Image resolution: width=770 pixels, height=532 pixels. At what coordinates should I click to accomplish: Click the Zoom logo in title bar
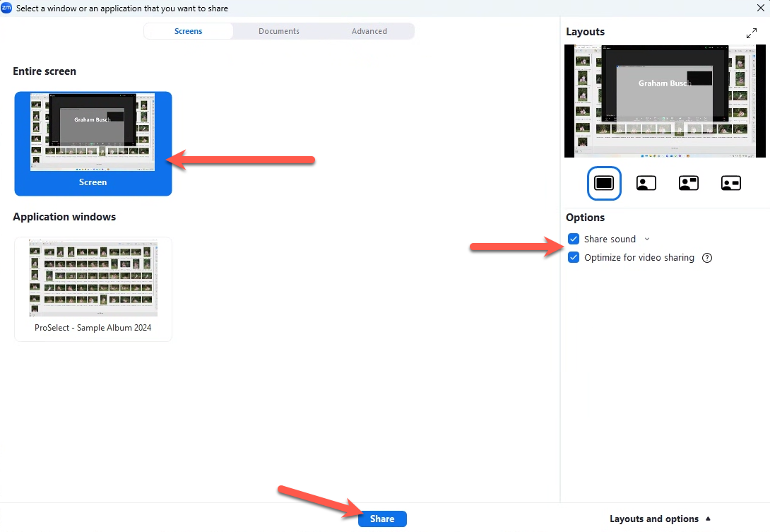coord(7,8)
